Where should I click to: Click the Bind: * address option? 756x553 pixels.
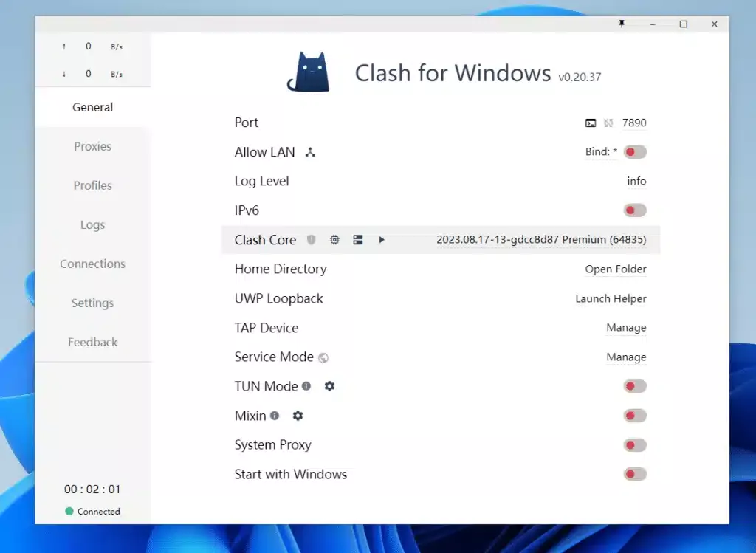click(x=601, y=152)
